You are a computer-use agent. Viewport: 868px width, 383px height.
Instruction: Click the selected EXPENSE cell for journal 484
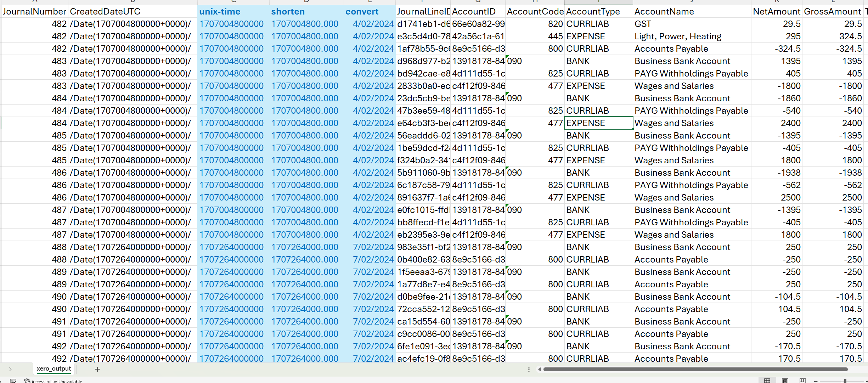click(598, 123)
